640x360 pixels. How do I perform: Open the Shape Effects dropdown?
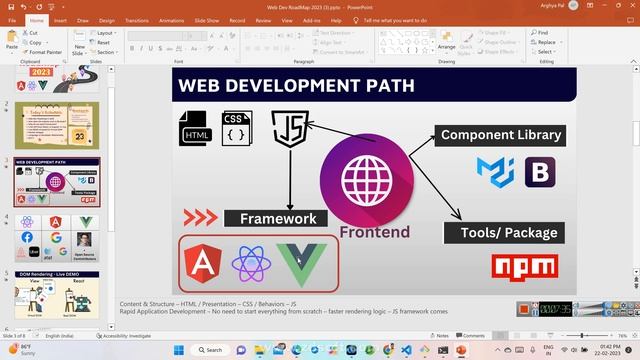click(498, 52)
